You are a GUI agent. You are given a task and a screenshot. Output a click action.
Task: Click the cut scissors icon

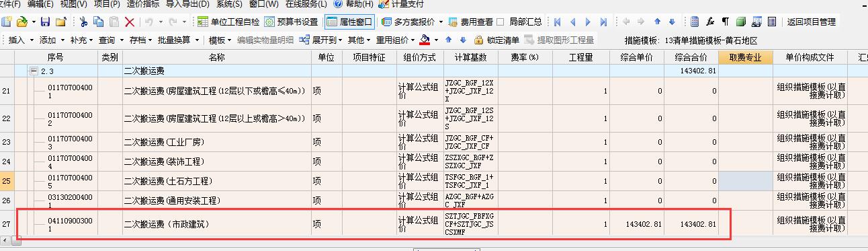83,22
